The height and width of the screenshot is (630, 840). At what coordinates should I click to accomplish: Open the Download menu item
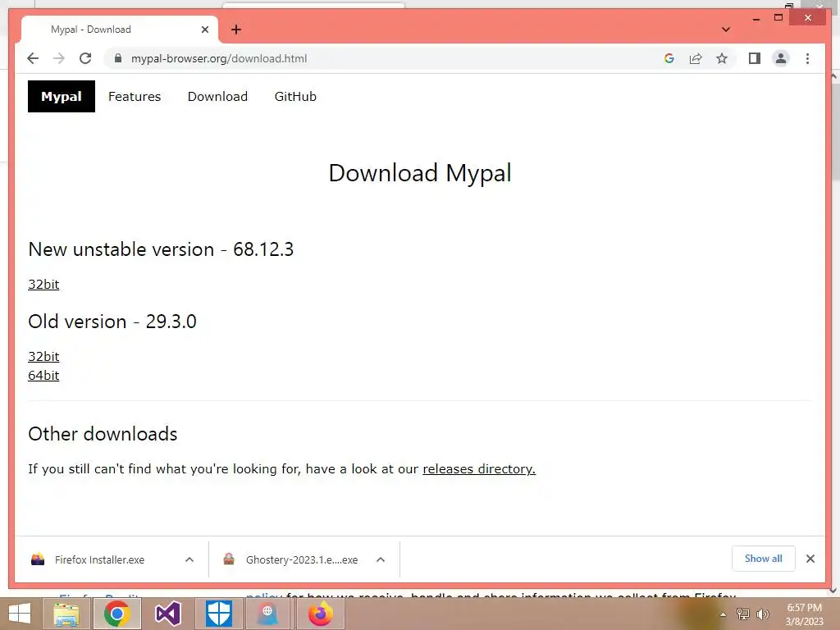point(217,97)
